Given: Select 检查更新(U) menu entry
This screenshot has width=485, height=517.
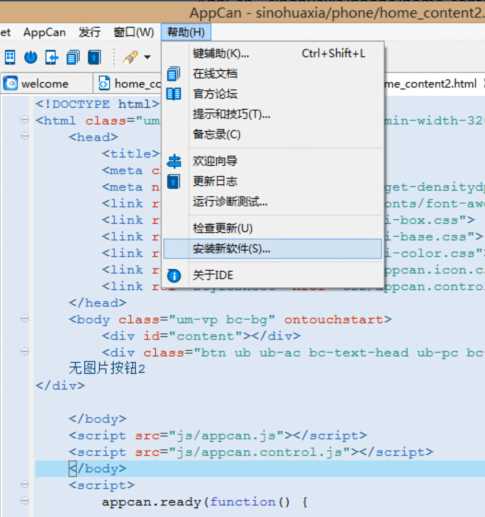Looking at the screenshot, I should tap(272, 228).
